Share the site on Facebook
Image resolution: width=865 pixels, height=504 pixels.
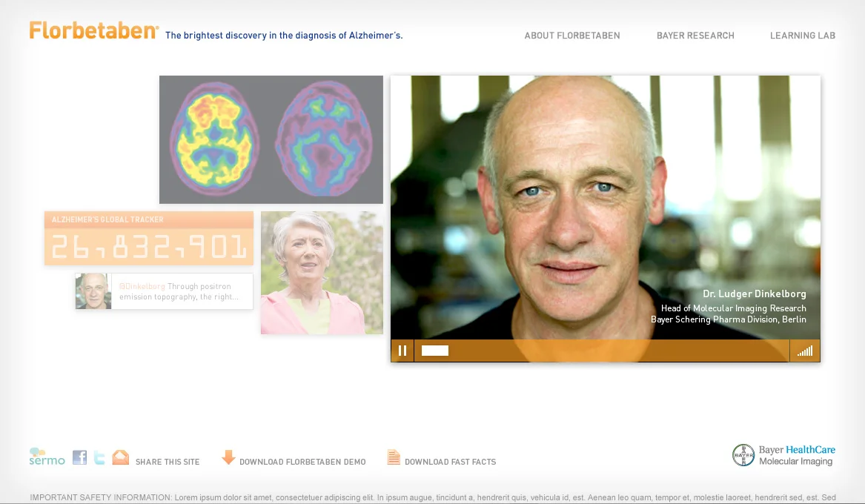point(79,457)
